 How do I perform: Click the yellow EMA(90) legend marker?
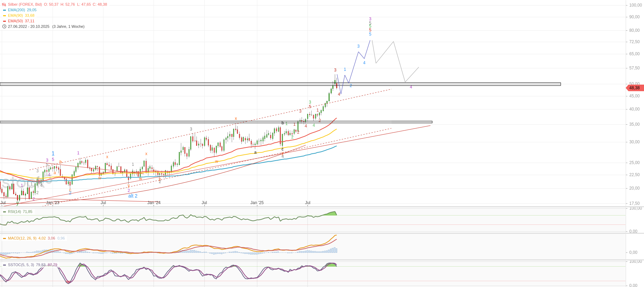tap(4, 16)
